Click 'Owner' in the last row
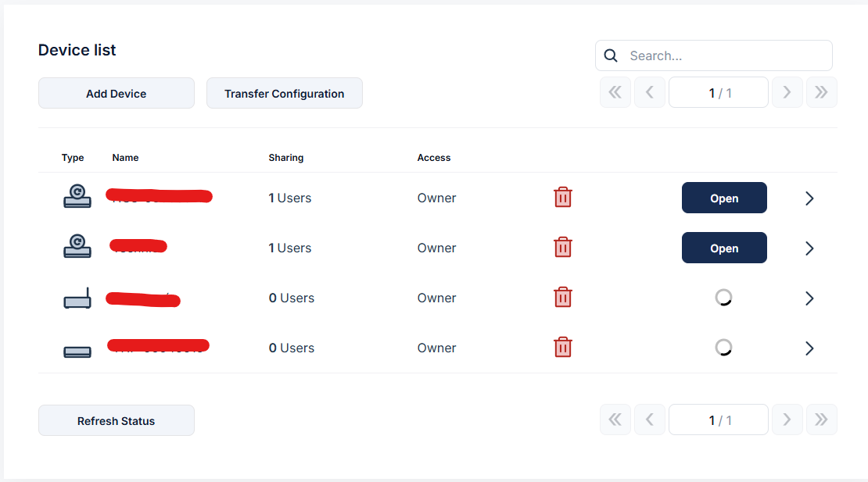This screenshot has height=482, width=868. click(437, 348)
